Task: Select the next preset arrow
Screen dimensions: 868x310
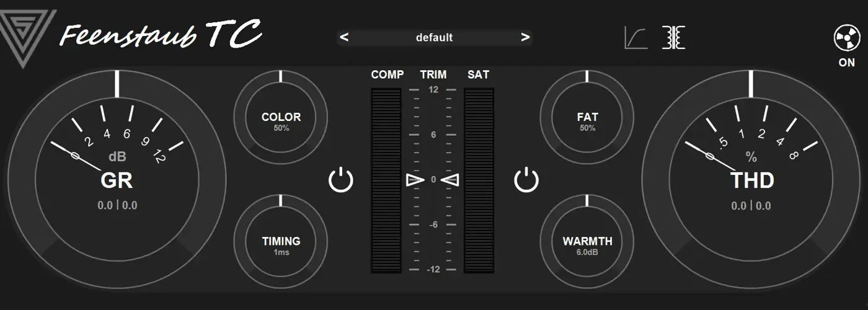Action: click(x=525, y=38)
